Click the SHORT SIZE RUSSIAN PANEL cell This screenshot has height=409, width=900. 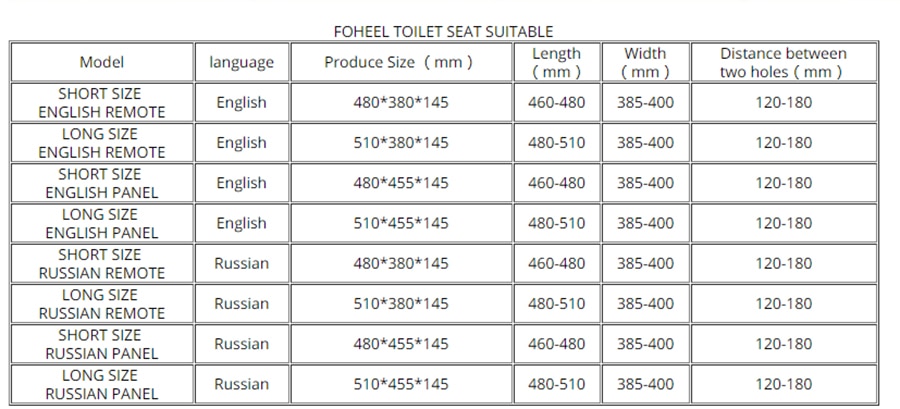coord(102,344)
